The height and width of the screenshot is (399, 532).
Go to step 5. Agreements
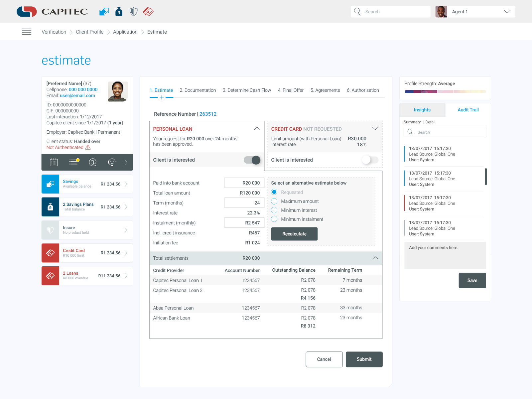(x=325, y=90)
